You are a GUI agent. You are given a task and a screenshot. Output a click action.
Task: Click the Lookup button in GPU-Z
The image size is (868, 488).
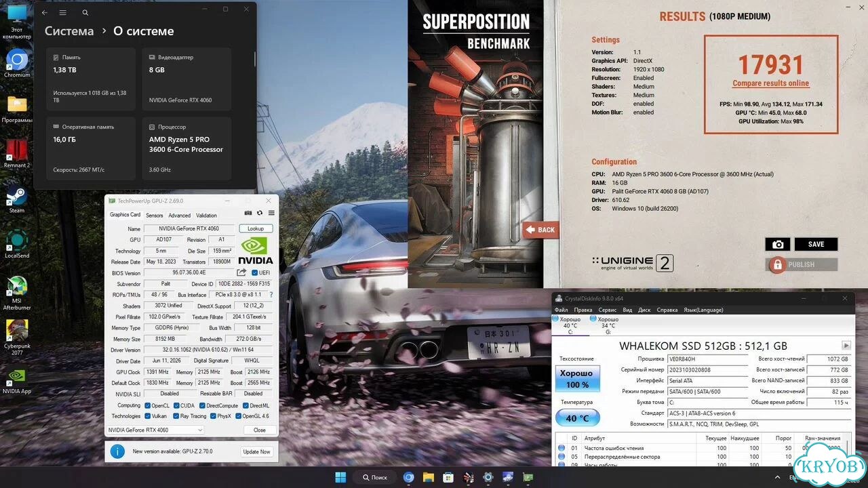coord(256,228)
